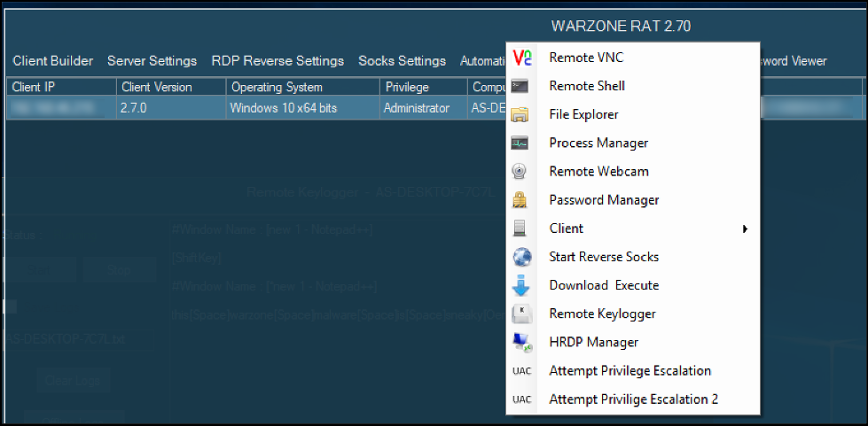The image size is (868, 426).
Task: Click the Start Reverse Socks globe icon
Action: point(521,257)
